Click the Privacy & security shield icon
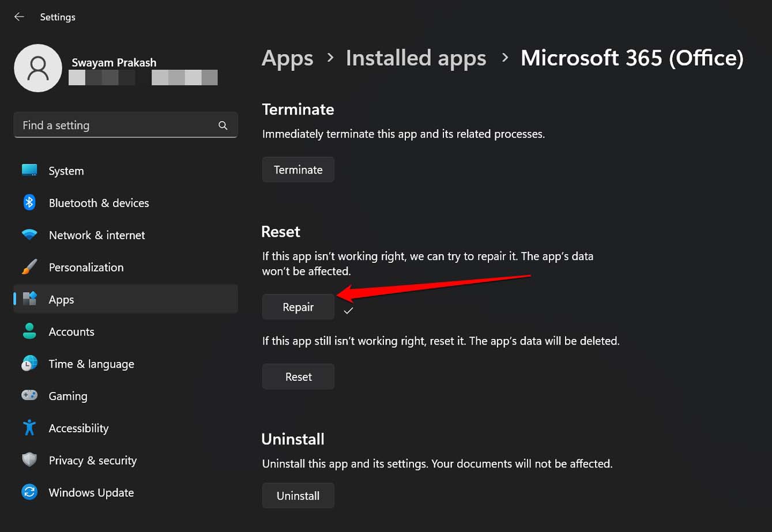 pos(29,461)
